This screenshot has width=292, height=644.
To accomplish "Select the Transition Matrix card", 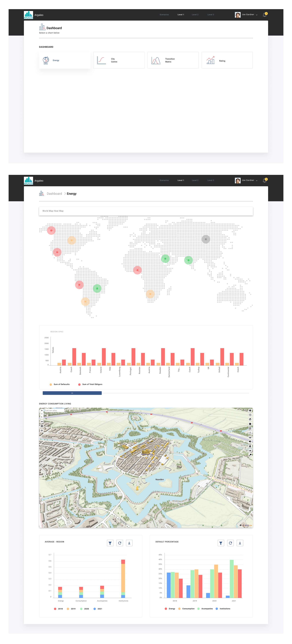I will pyautogui.click(x=173, y=60).
